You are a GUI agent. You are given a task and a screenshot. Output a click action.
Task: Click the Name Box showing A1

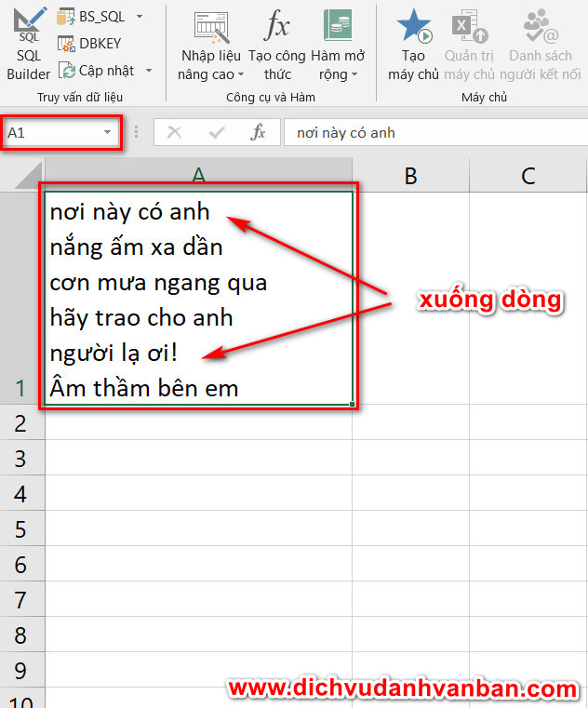click(61, 133)
